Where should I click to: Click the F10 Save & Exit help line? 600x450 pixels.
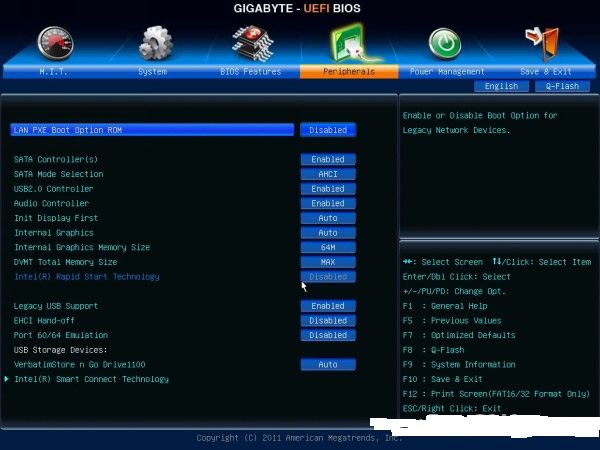442,379
